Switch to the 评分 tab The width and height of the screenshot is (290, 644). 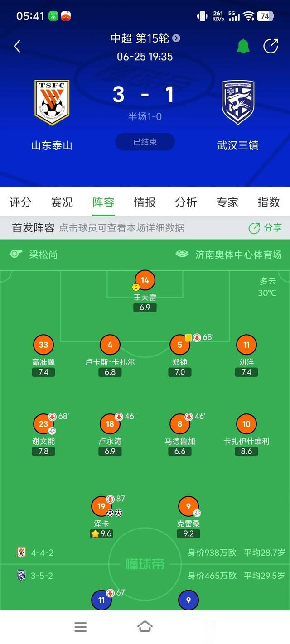[x=21, y=202]
